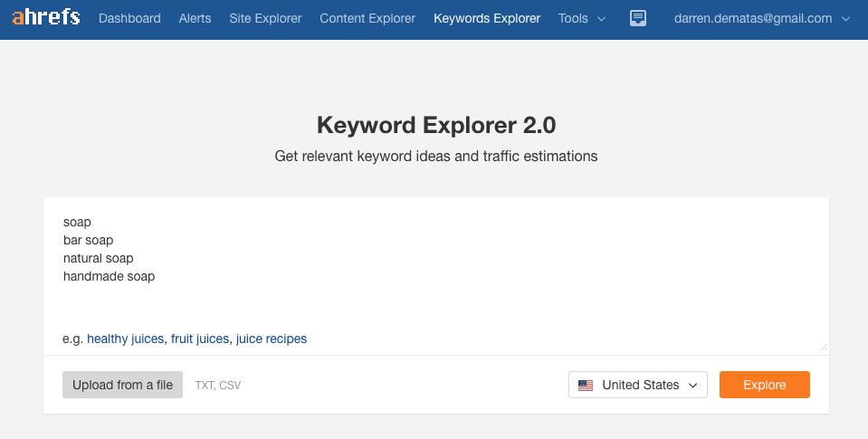Click the 'natural soap' keyword line
868x439 pixels.
pyautogui.click(x=98, y=259)
